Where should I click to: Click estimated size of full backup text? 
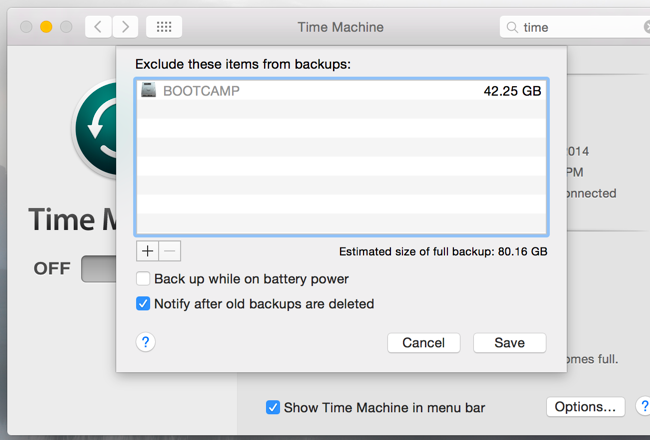443,252
